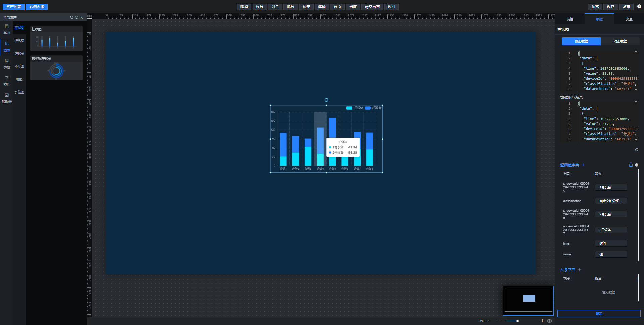Add an entry to 入参字典
The width and height of the screenshot is (644, 325).
coord(579,270)
